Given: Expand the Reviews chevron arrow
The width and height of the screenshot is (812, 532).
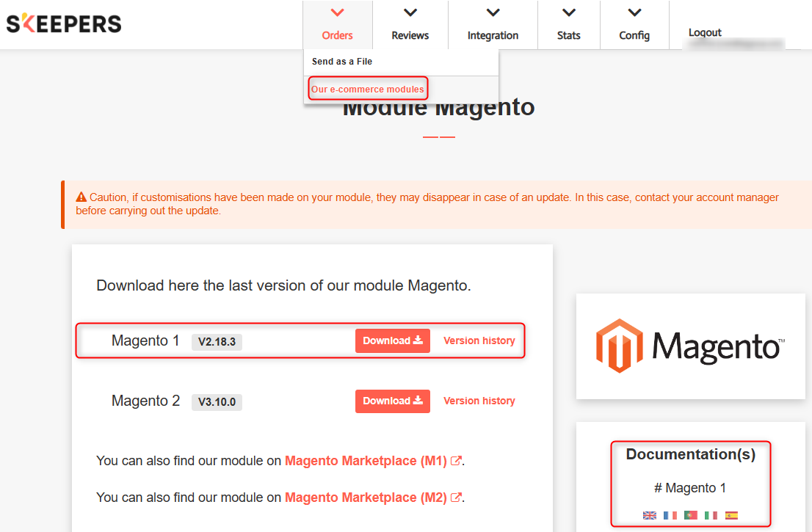Looking at the screenshot, I should click(x=410, y=12).
